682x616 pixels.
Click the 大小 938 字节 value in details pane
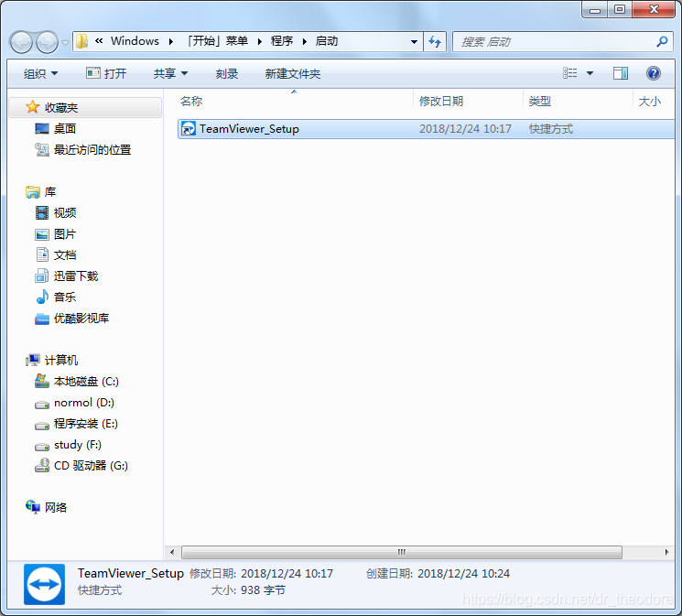pyautogui.click(x=263, y=590)
